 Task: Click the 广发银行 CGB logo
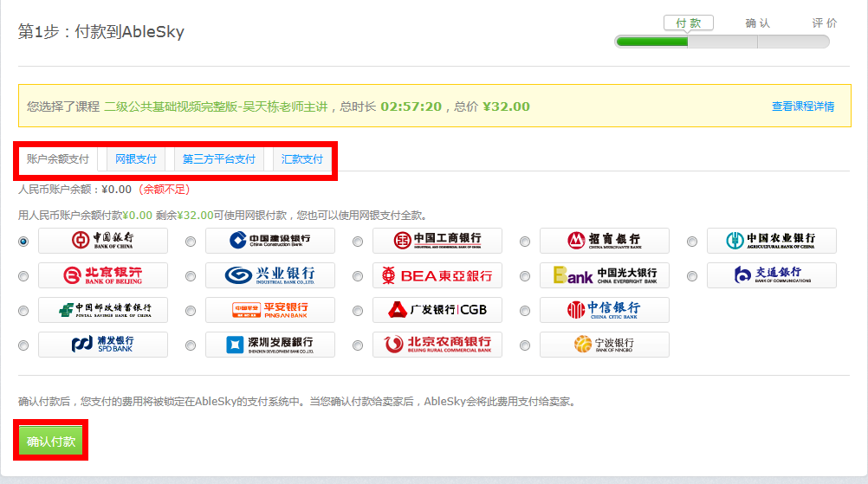[x=437, y=310]
